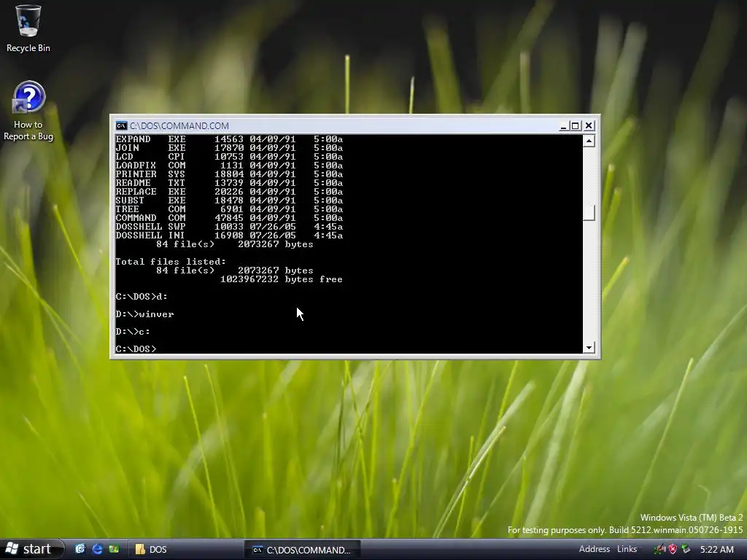Click the console scrollbar down arrow
Viewport: 747px width, 560px height.
[589, 348]
